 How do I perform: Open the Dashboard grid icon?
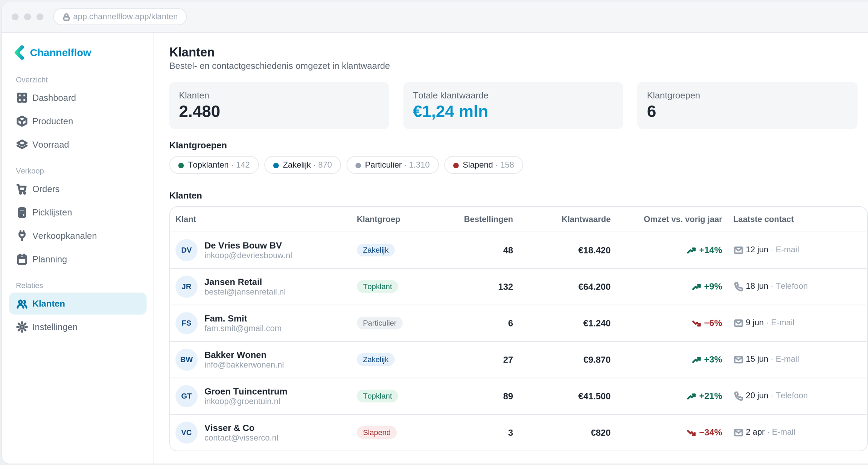pyautogui.click(x=22, y=98)
